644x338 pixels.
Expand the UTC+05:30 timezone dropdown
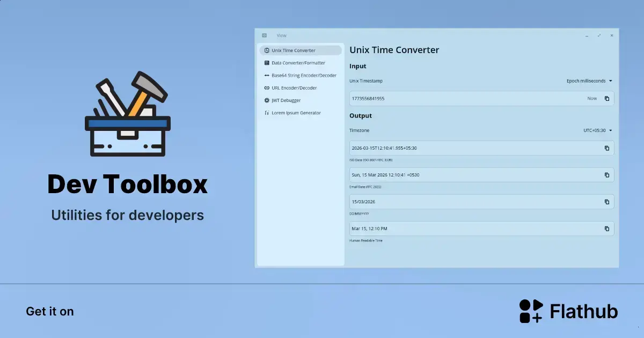pyautogui.click(x=598, y=130)
